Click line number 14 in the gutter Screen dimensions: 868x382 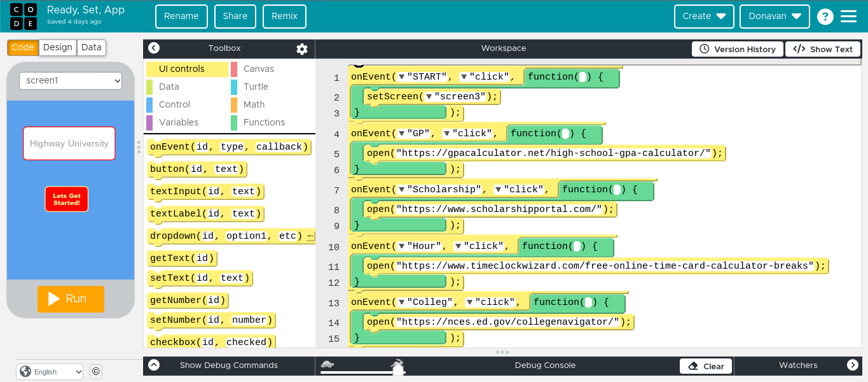[334, 323]
